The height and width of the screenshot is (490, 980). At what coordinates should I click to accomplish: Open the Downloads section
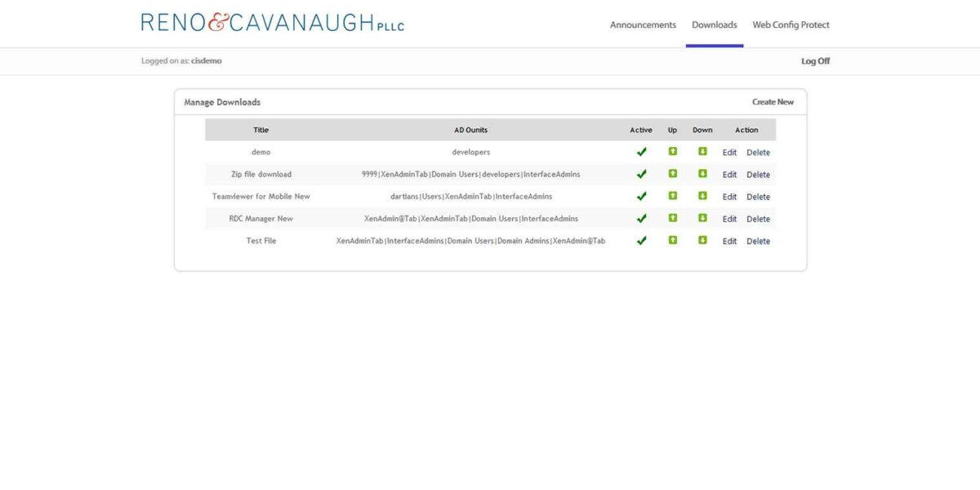tap(714, 24)
